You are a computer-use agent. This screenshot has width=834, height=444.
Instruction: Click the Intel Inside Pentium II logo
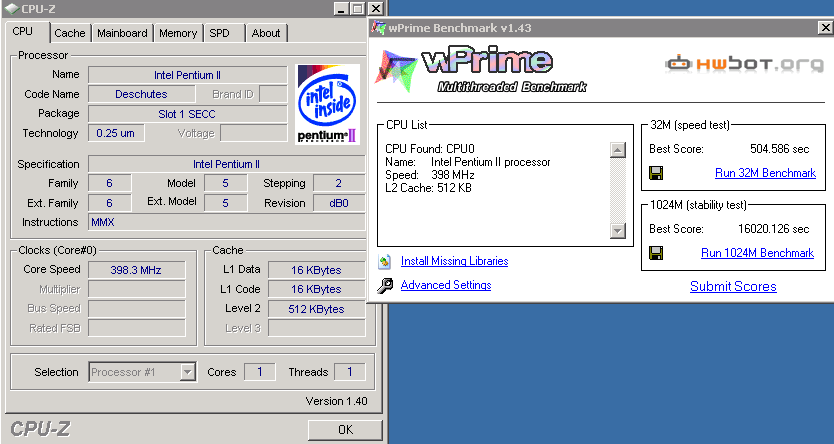(328, 104)
